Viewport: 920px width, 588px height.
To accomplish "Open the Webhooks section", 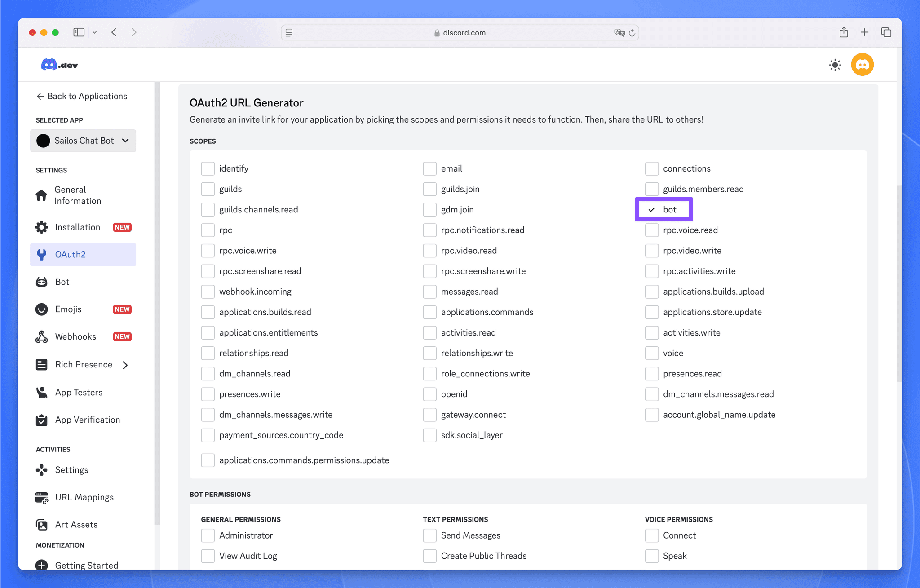I will tap(75, 336).
